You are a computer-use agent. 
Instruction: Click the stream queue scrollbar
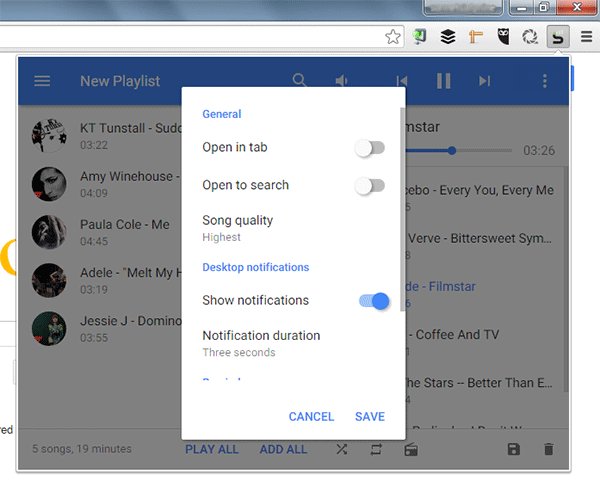pos(566,279)
